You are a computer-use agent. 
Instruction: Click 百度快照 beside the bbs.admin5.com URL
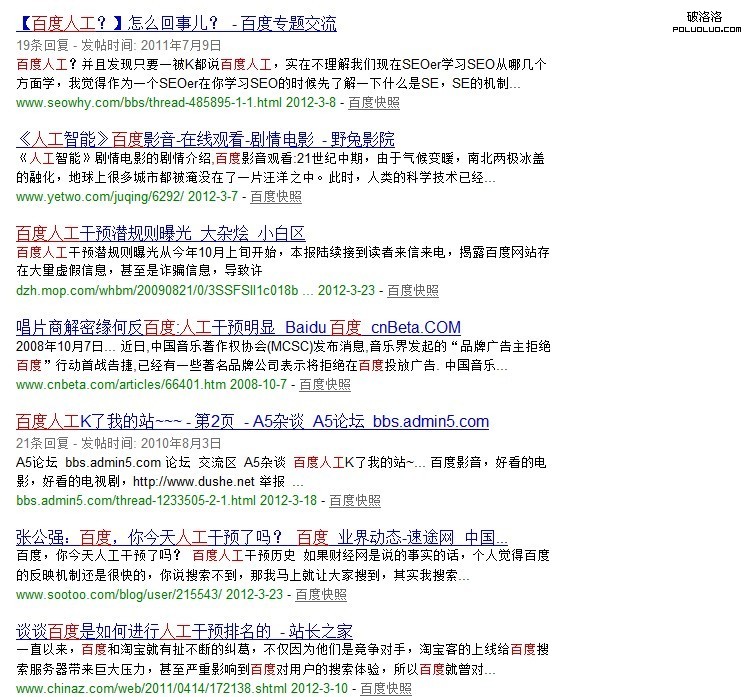[x=355, y=500]
